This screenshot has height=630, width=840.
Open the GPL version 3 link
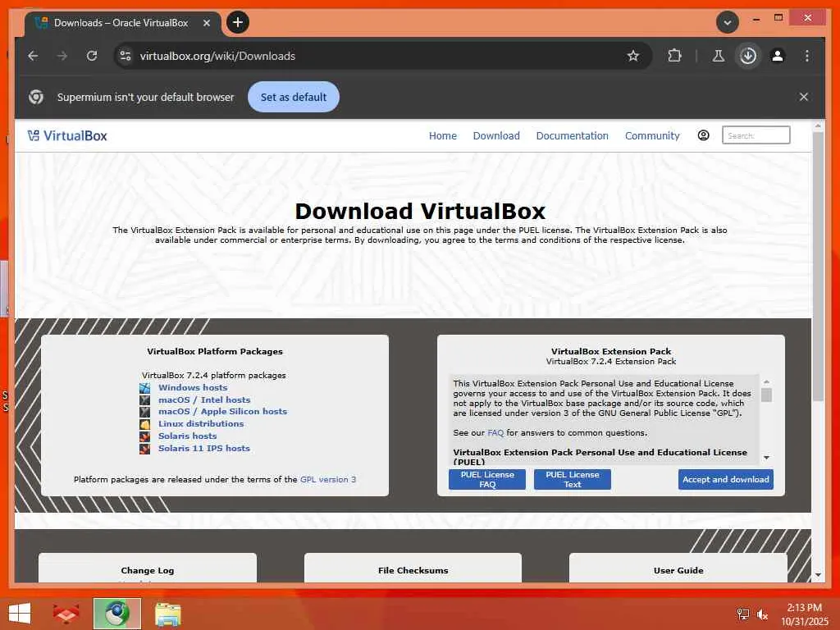pos(328,479)
